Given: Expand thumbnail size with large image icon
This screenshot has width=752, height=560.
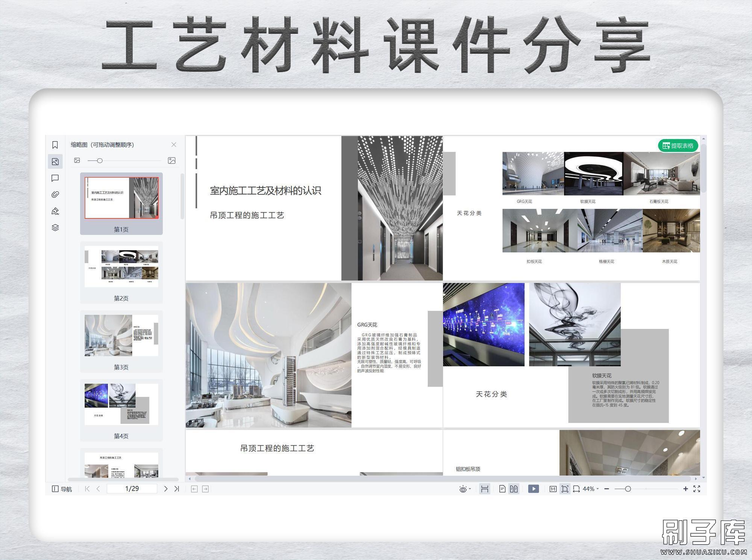Looking at the screenshot, I should (x=172, y=160).
